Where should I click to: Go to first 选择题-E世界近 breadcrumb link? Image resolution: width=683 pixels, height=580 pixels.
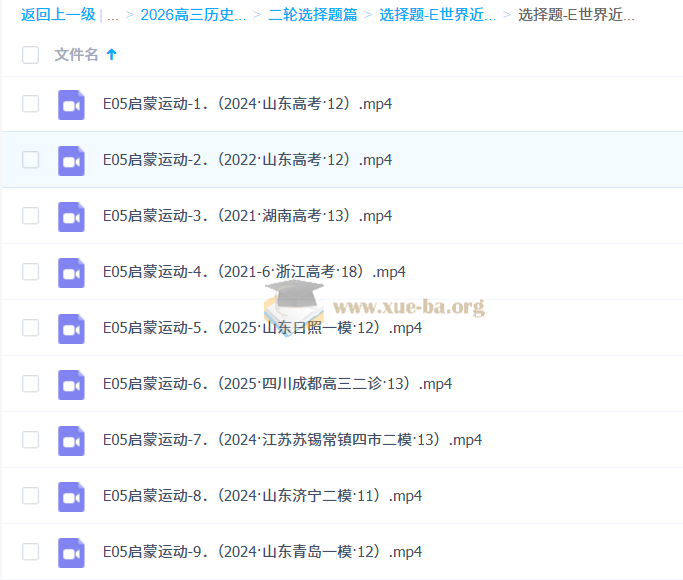(x=437, y=15)
